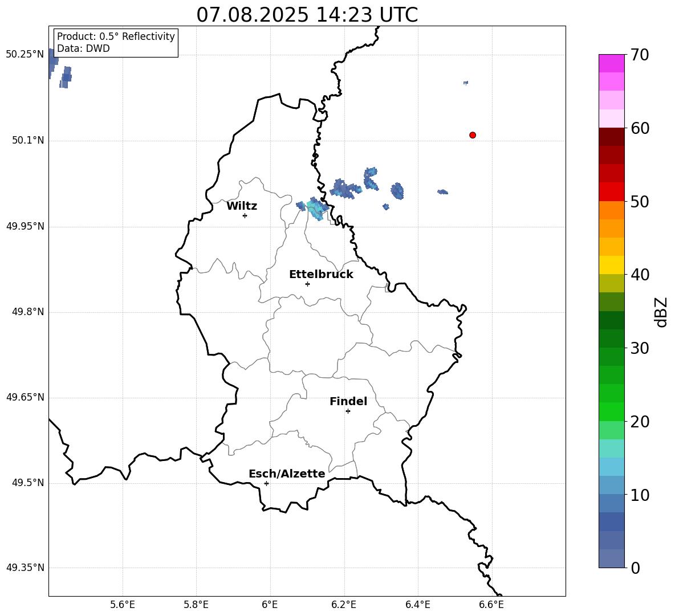
Task: Click the 49.65°N latitude label
Action: 25,397
